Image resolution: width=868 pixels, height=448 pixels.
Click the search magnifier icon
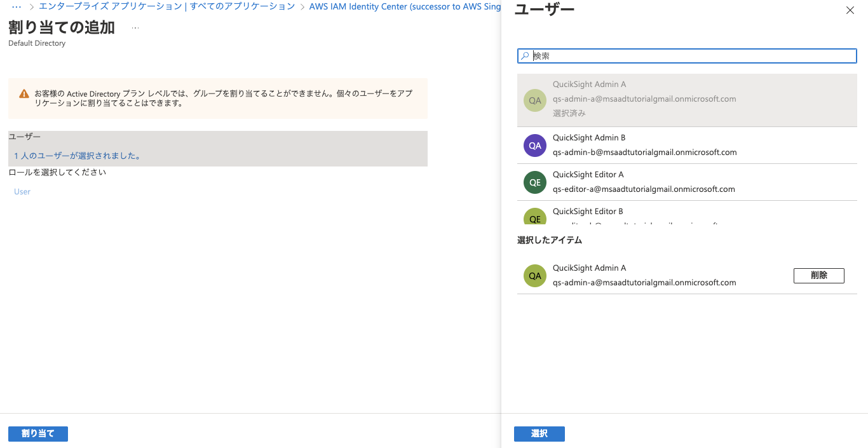525,56
